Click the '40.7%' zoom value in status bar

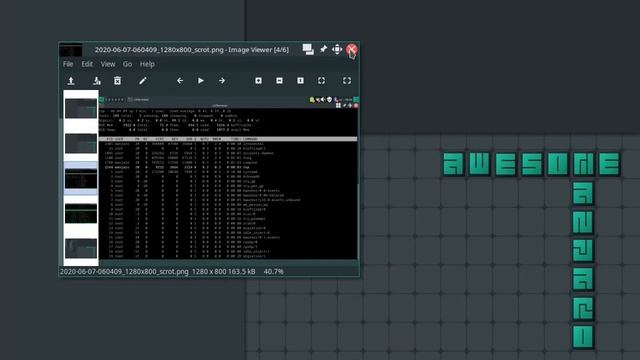(273, 271)
